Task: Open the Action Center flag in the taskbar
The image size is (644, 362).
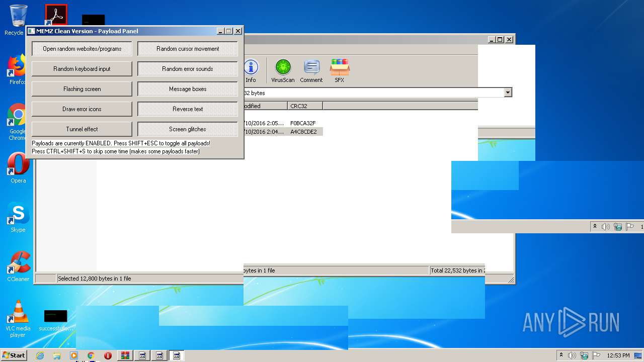Action: point(596,355)
